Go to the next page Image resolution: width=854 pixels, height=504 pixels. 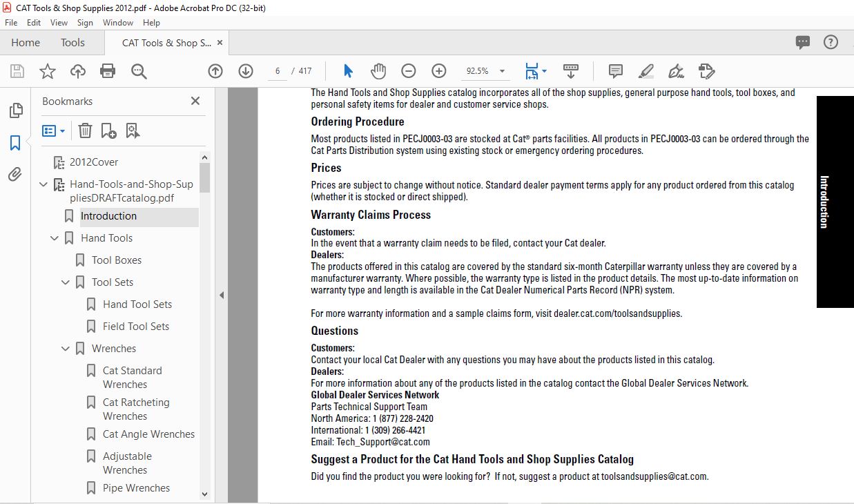246,71
